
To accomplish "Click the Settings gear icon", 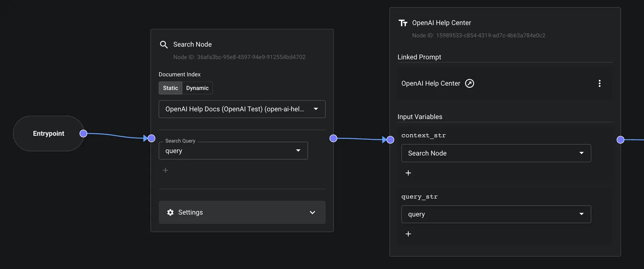I will click(170, 212).
